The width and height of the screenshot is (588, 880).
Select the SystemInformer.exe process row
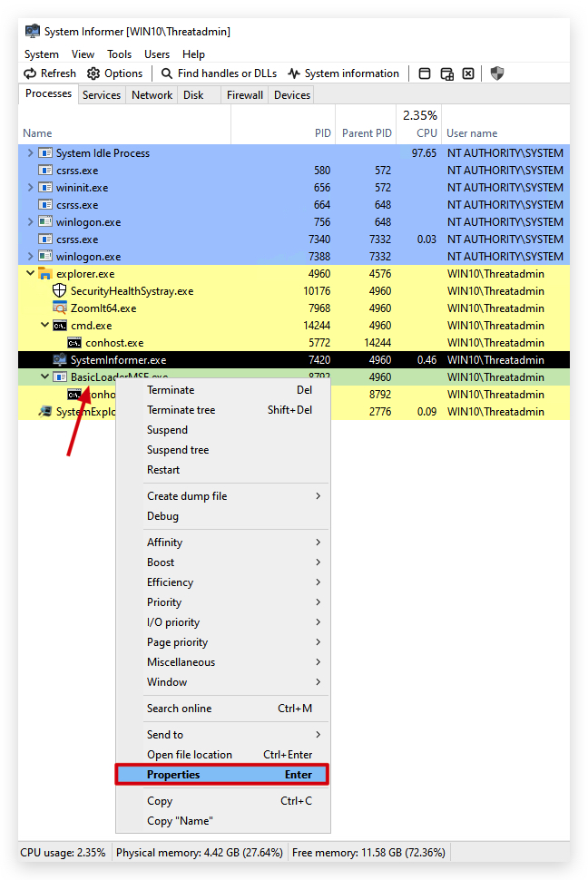pyautogui.click(x=294, y=360)
